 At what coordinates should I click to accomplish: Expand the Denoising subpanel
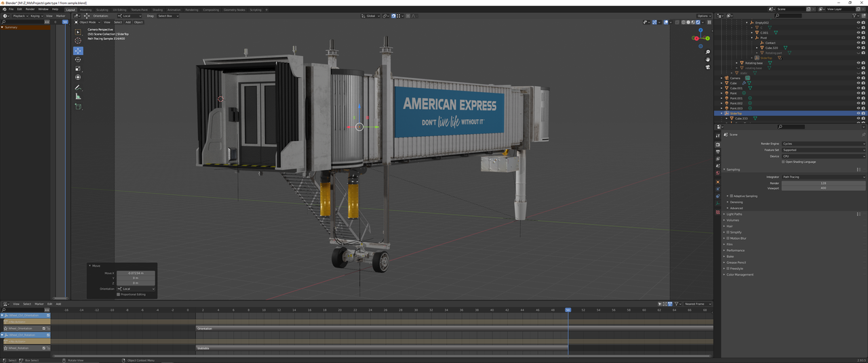coord(736,202)
